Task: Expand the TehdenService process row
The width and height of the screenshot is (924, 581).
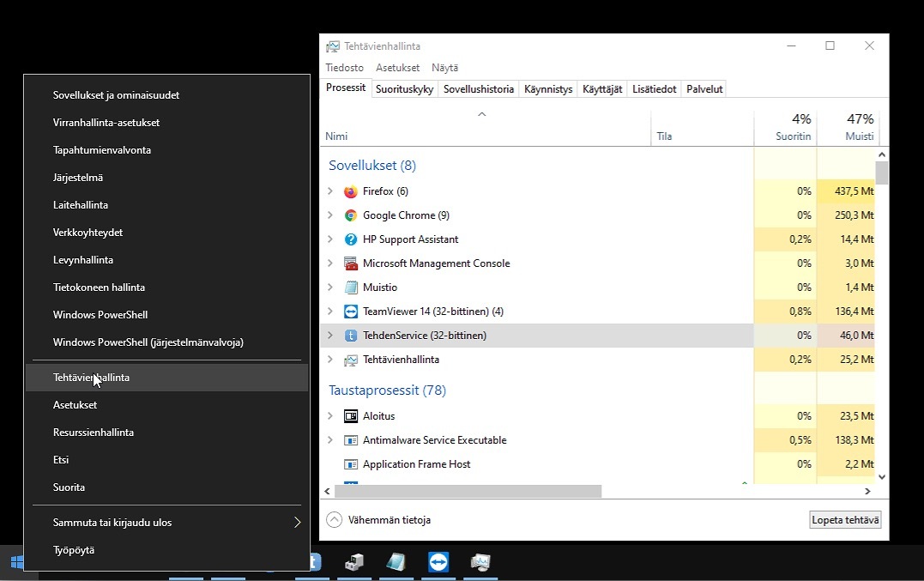Action: click(330, 336)
